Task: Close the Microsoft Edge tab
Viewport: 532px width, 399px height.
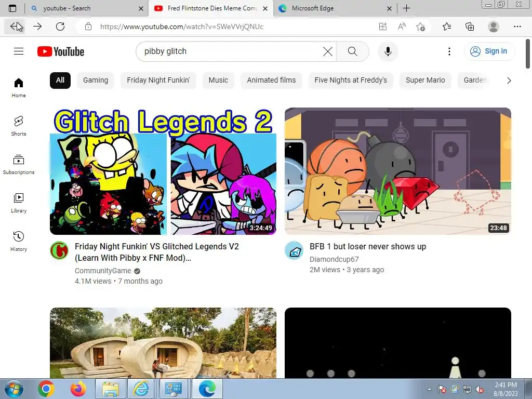Action: pos(390,8)
